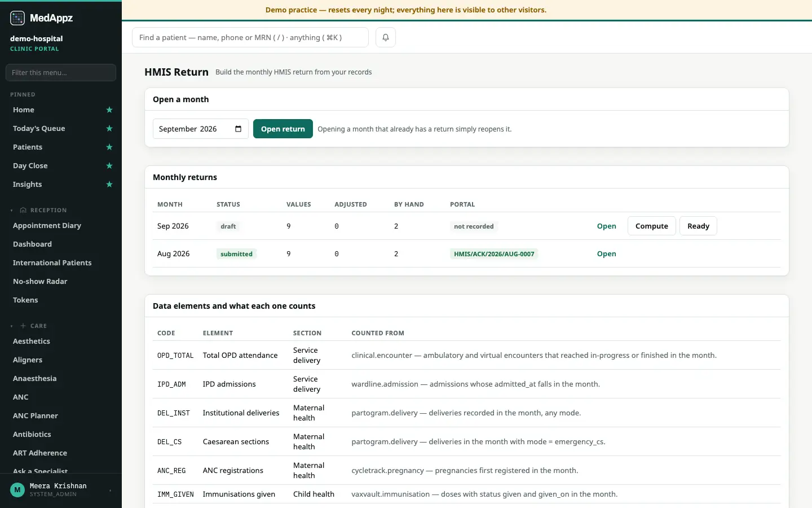The height and width of the screenshot is (508, 812).
Task: Open the month picker calendar icon
Action: click(x=238, y=129)
